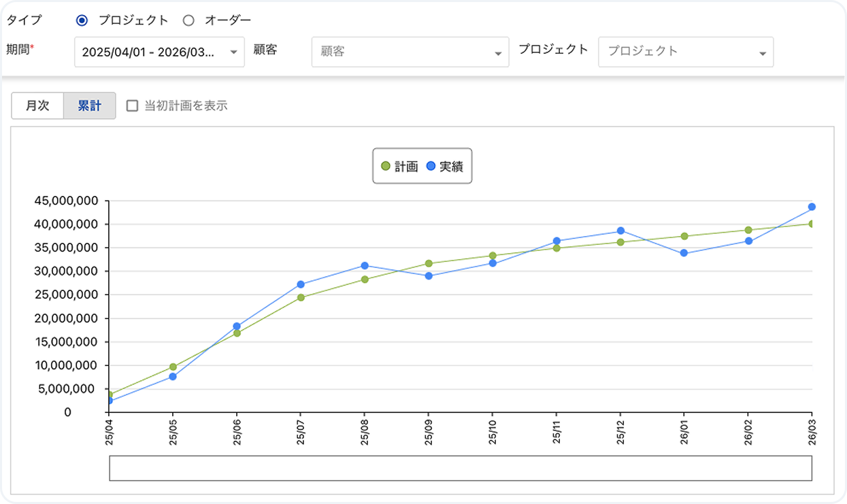
Task: Enable the 当初計画を表示 checkbox
Action: pyautogui.click(x=132, y=105)
